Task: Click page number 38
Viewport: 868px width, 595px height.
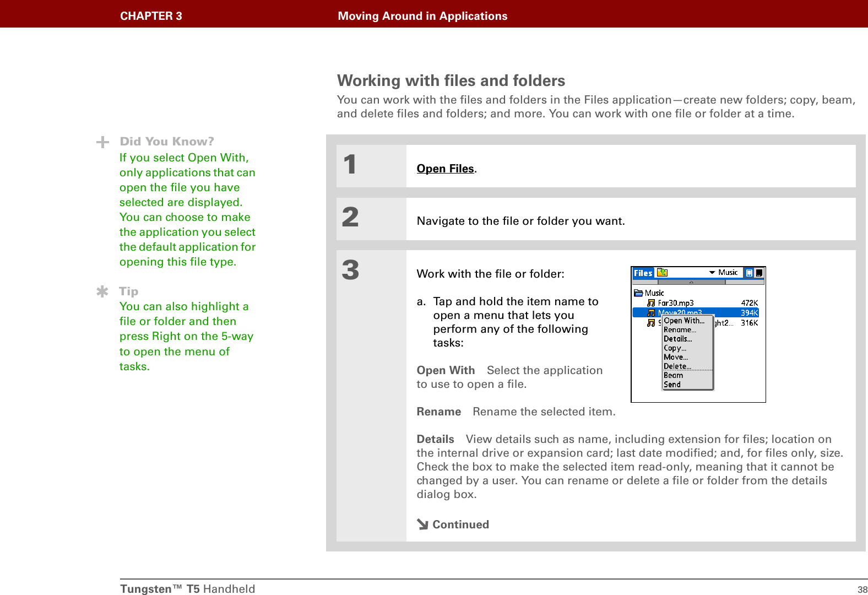Action: coord(862,589)
